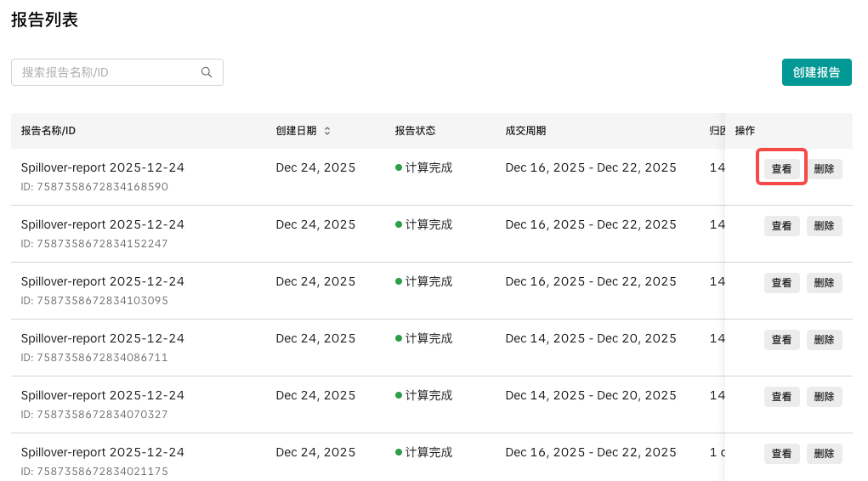Click 删除 for report ID ending 070327
The height and width of the screenshot is (481, 868).
point(824,397)
